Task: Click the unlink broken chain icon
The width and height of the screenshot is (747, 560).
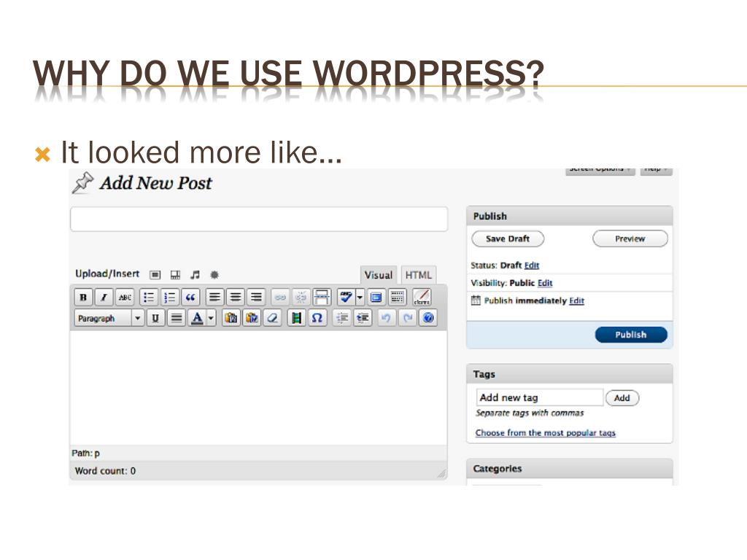Action: 301,297
